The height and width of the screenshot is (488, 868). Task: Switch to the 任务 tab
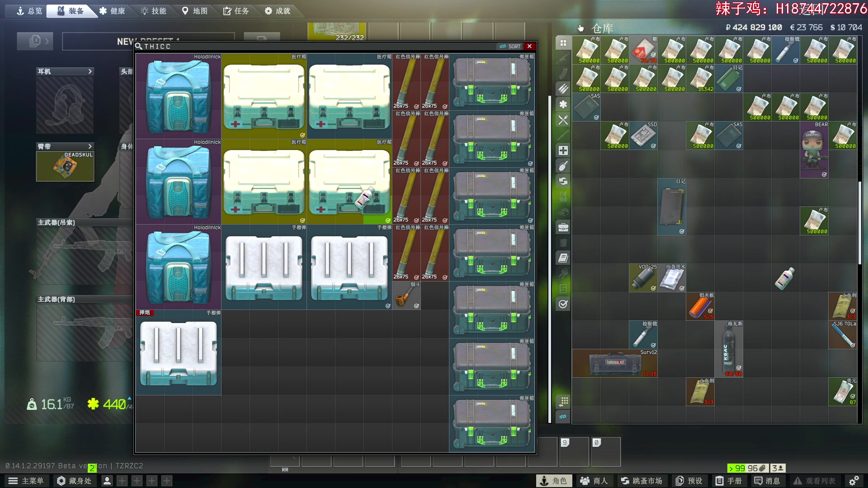click(236, 11)
